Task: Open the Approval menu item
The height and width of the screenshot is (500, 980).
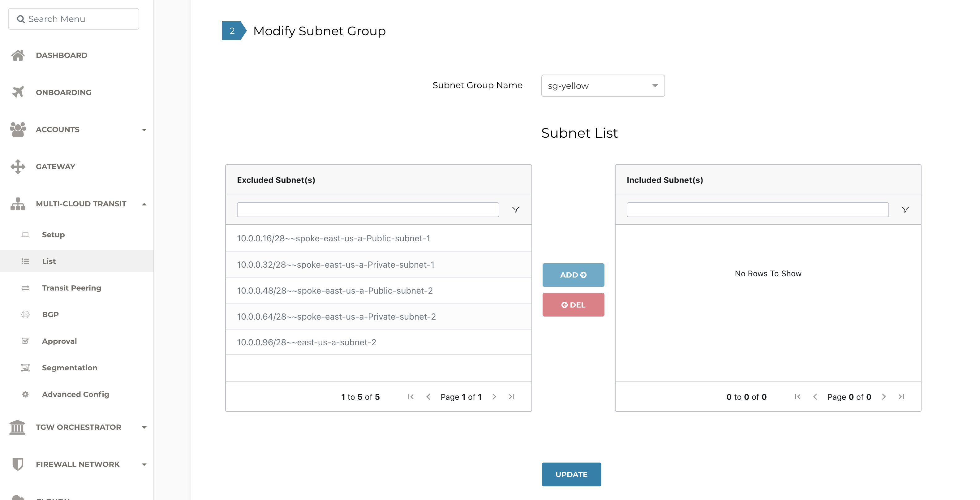Action: (59, 341)
